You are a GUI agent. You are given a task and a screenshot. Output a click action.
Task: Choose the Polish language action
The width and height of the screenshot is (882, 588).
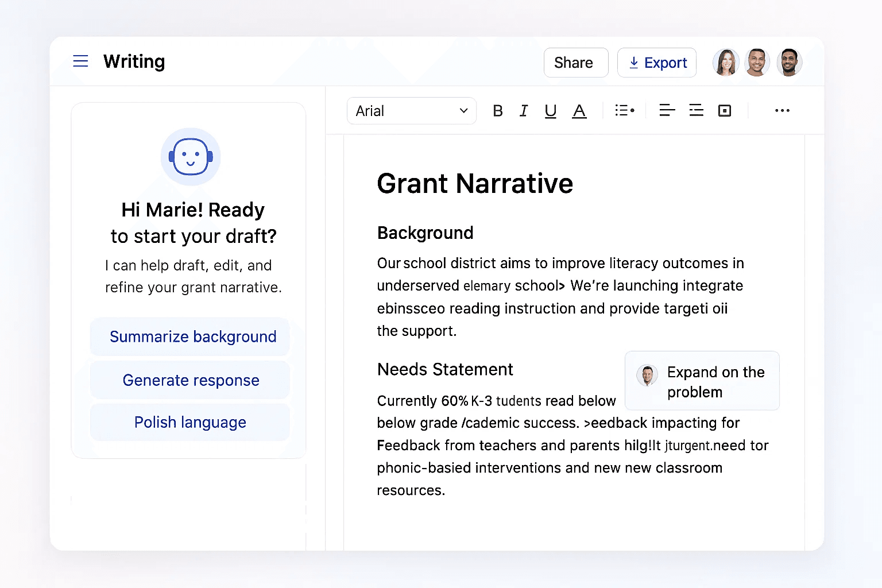click(x=190, y=422)
